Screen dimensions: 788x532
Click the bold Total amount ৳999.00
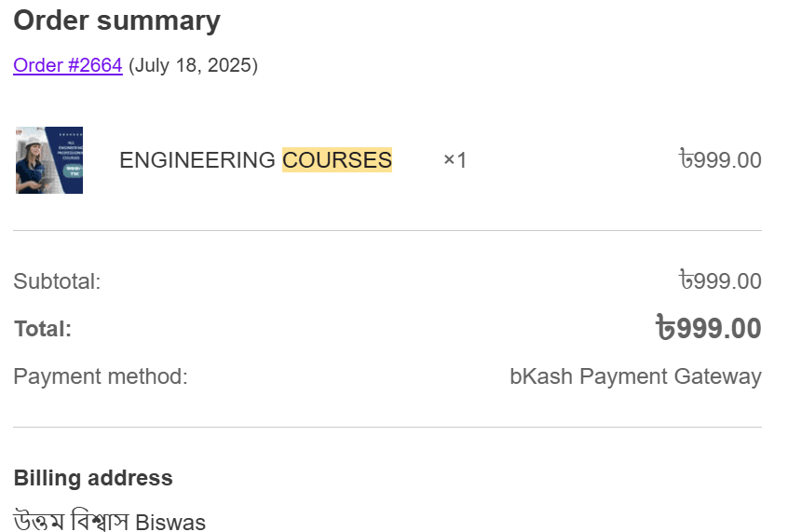click(x=709, y=328)
